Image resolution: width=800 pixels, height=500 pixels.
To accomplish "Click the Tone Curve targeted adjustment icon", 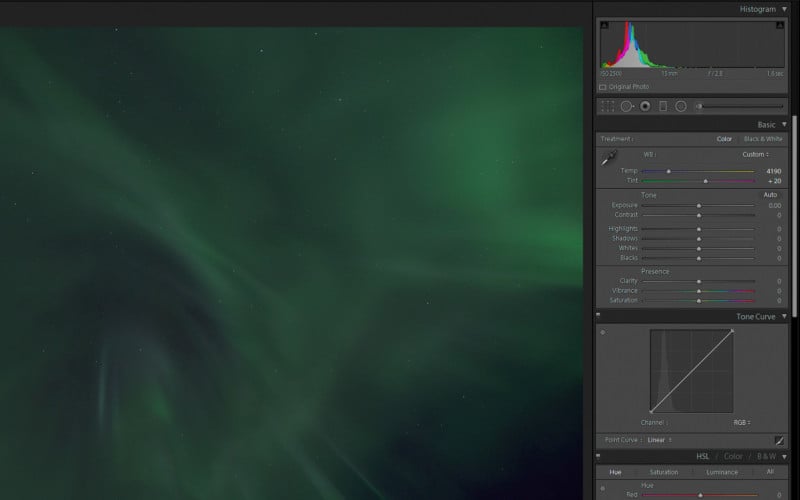I will pyautogui.click(x=603, y=332).
